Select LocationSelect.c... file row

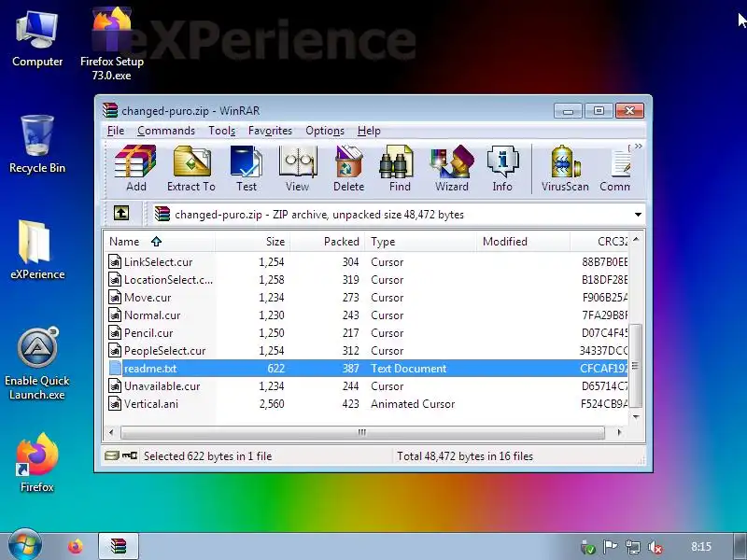point(366,279)
